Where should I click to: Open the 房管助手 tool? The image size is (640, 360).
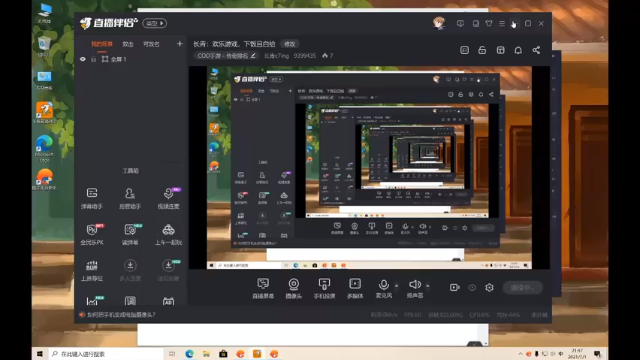click(x=130, y=198)
